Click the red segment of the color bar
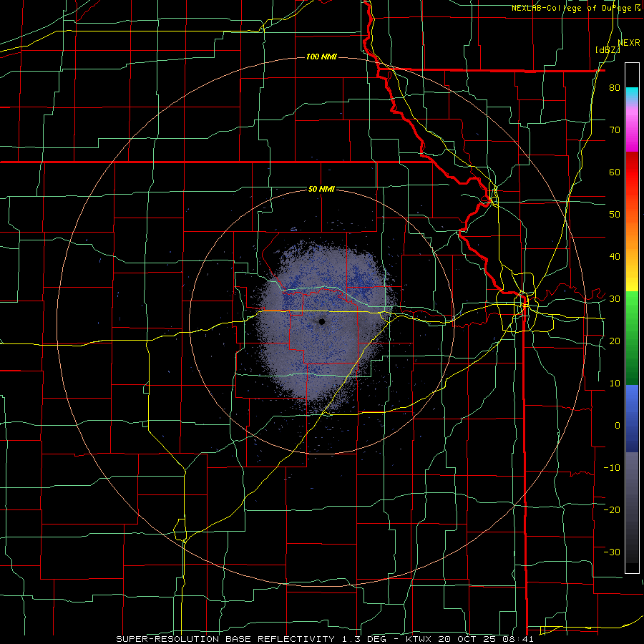This screenshot has height=644, width=644. 632,175
